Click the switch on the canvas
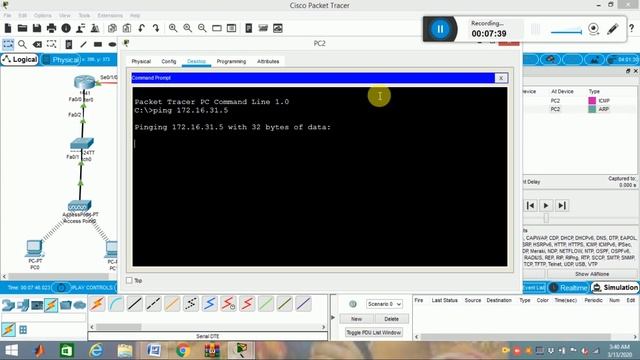 point(82,143)
